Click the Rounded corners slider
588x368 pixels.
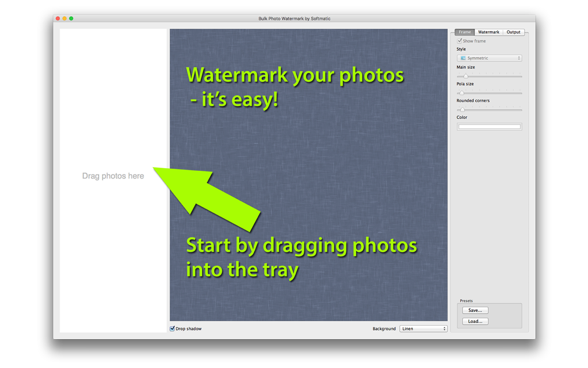point(489,110)
